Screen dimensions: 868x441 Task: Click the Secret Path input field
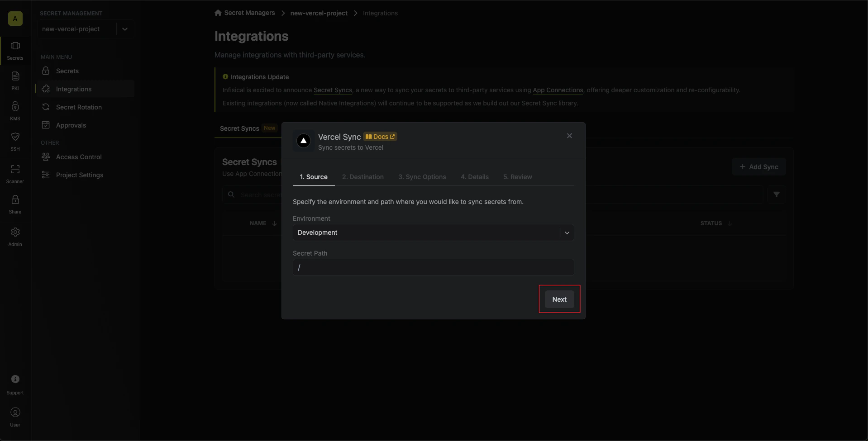(433, 267)
